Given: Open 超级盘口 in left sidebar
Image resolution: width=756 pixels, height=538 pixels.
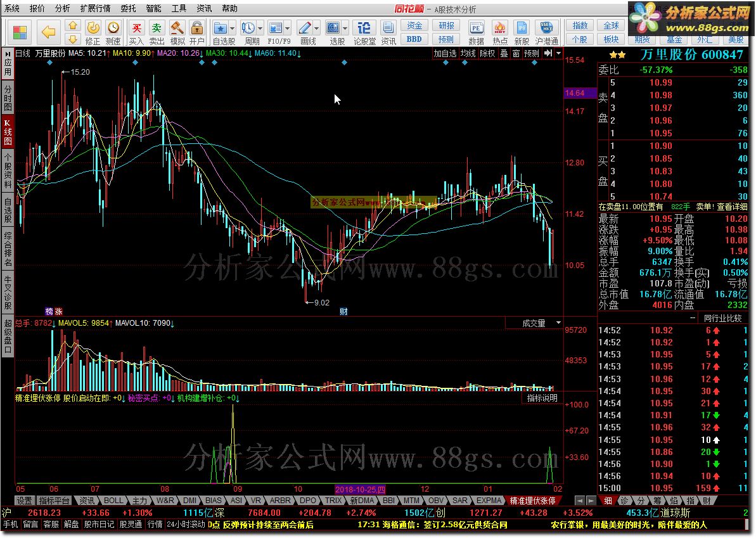Looking at the screenshot, I should point(8,336).
